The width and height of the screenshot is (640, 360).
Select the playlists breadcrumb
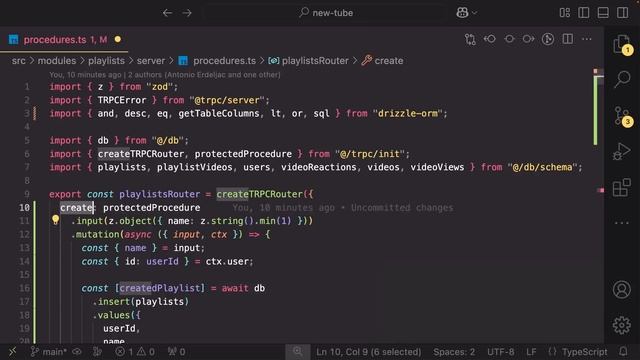coord(107,61)
